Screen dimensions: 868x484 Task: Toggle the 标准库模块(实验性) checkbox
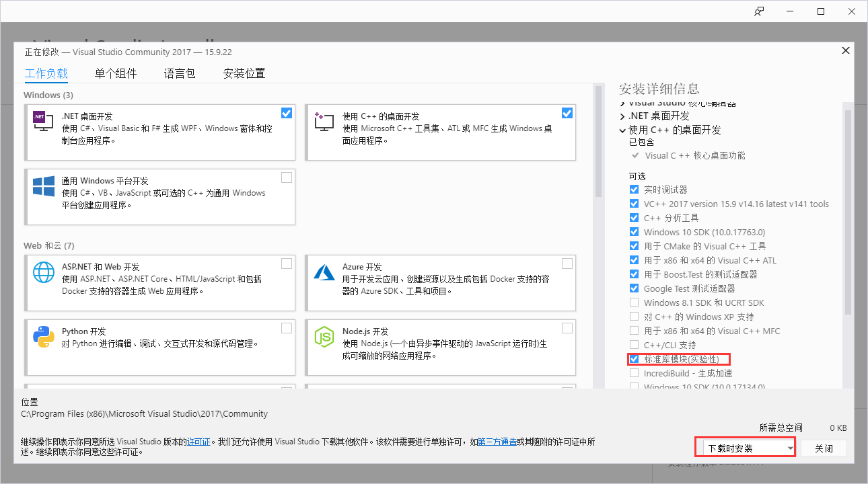pos(634,359)
